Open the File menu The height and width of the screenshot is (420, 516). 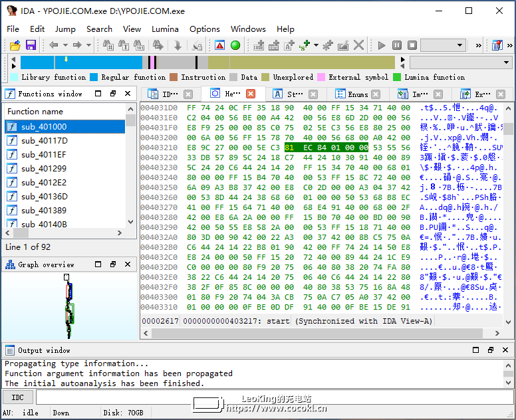click(13, 29)
